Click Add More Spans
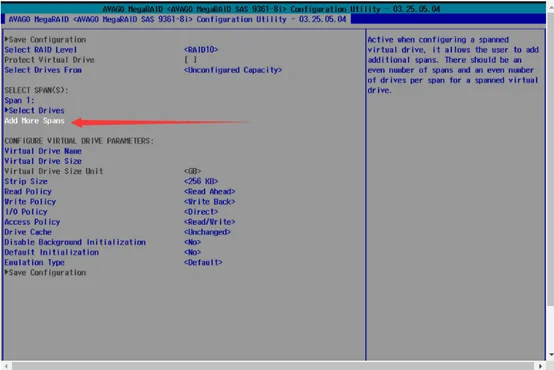 (34, 121)
